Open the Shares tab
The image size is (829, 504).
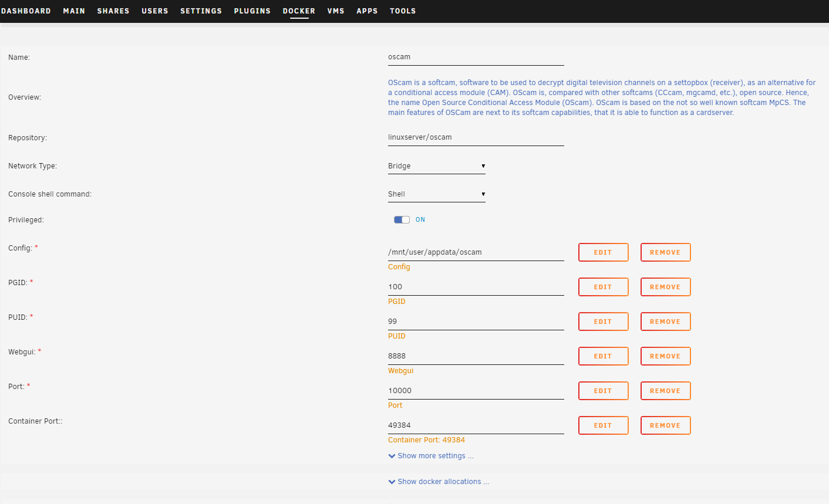click(x=113, y=11)
